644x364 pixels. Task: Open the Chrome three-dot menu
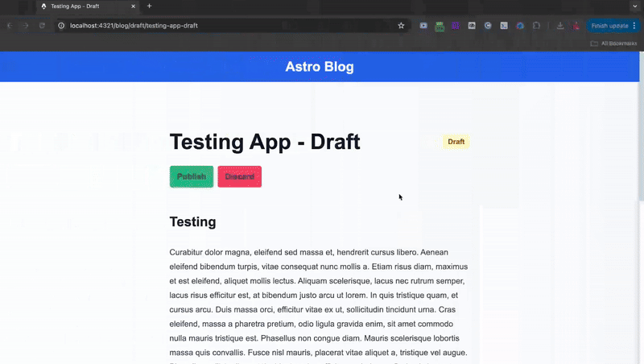634,26
